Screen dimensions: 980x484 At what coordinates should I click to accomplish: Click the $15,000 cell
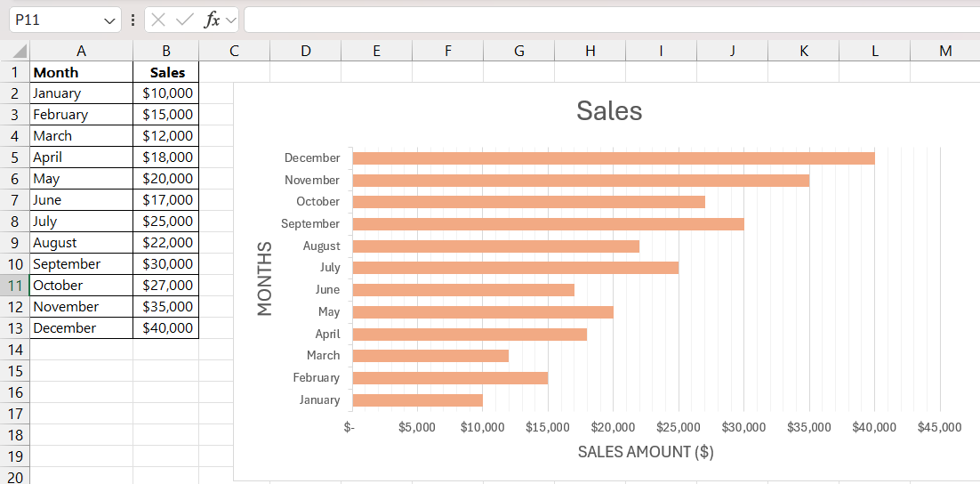coord(165,115)
